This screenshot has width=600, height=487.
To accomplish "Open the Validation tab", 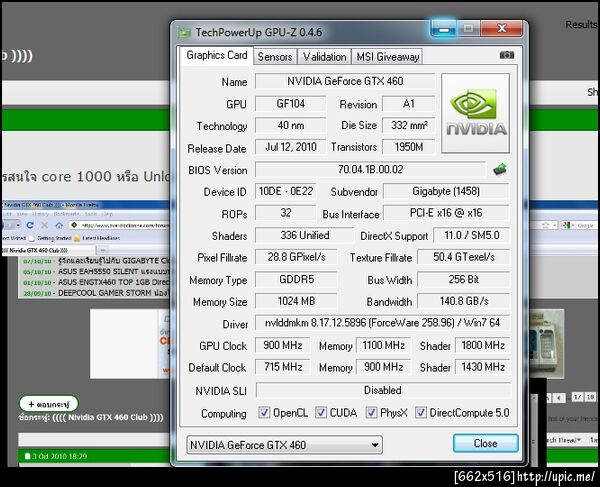I will (x=324, y=57).
